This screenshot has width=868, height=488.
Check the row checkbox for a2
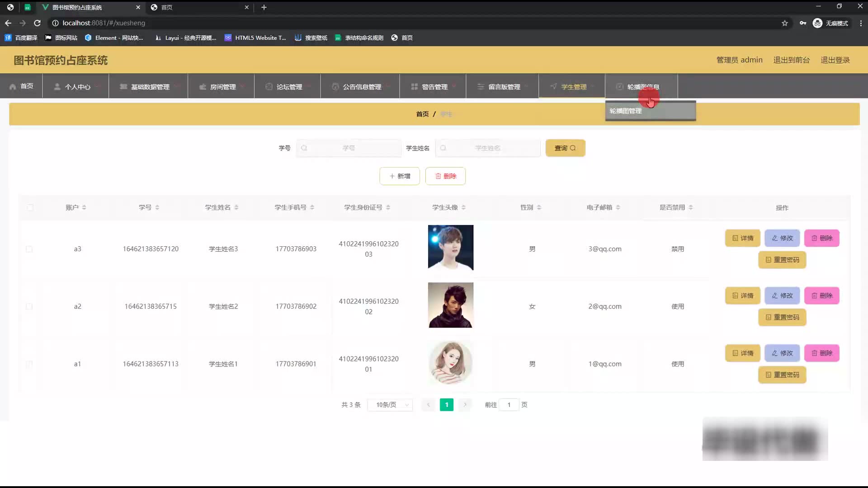pyautogui.click(x=29, y=306)
